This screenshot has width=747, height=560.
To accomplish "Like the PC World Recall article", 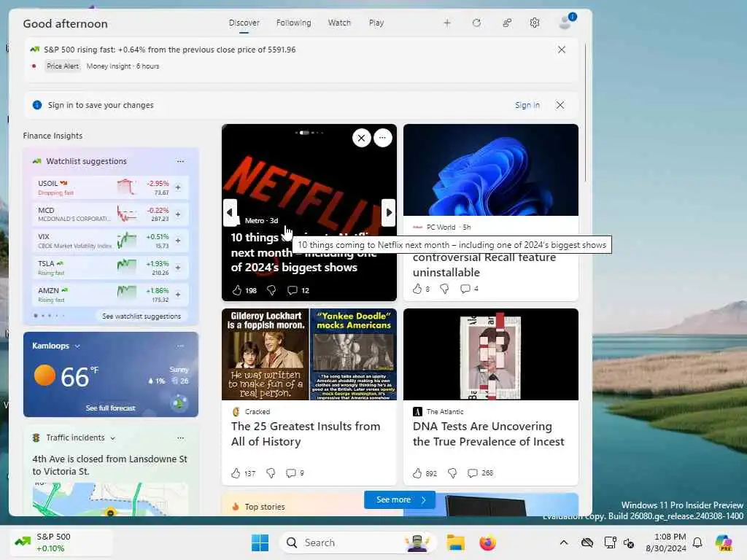I will [417, 289].
